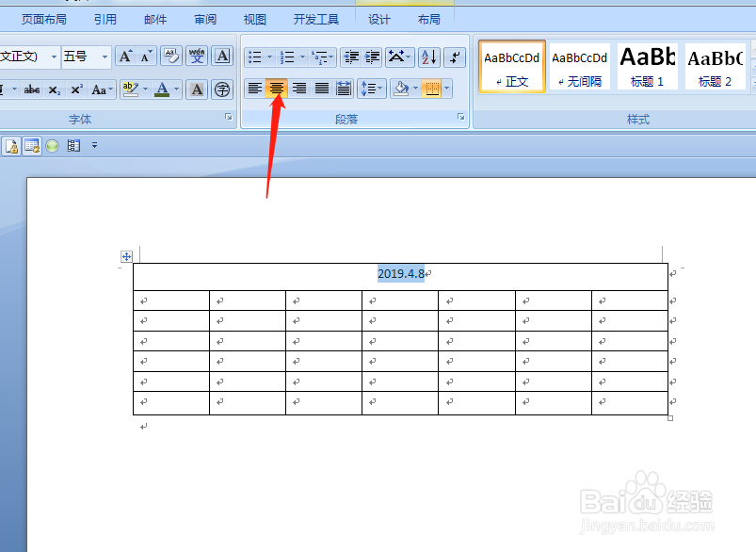Click the Sort A-Z icon
Viewport: 756px width, 552px height.
428,57
